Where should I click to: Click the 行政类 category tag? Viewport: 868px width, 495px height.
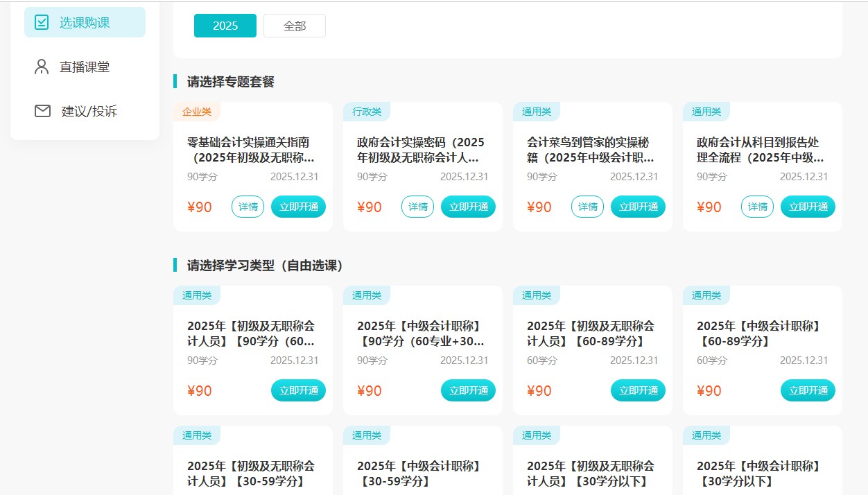(x=367, y=112)
